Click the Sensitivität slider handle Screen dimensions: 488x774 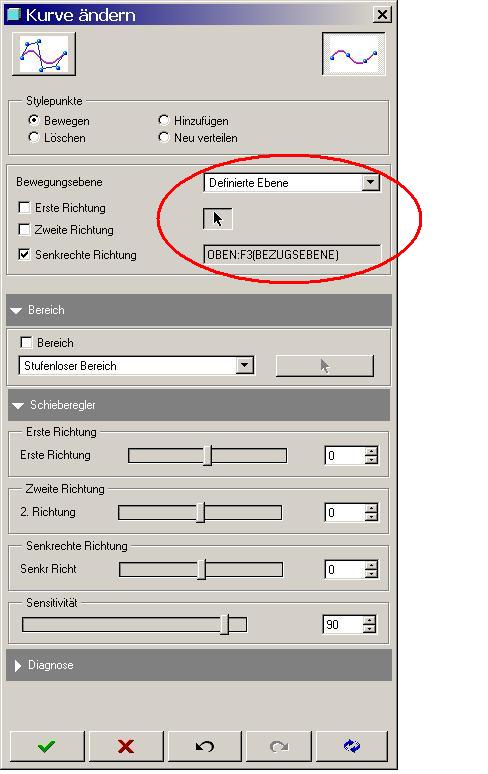tap(225, 624)
